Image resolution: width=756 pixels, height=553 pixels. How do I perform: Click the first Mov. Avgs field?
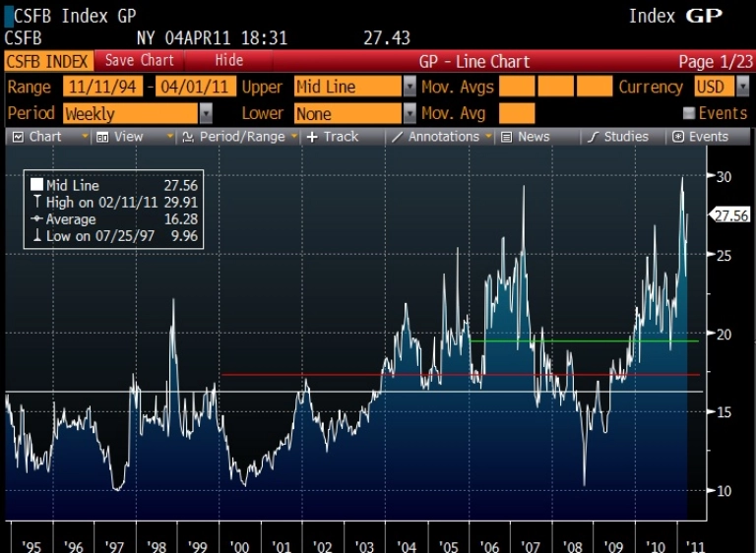(x=517, y=87)
